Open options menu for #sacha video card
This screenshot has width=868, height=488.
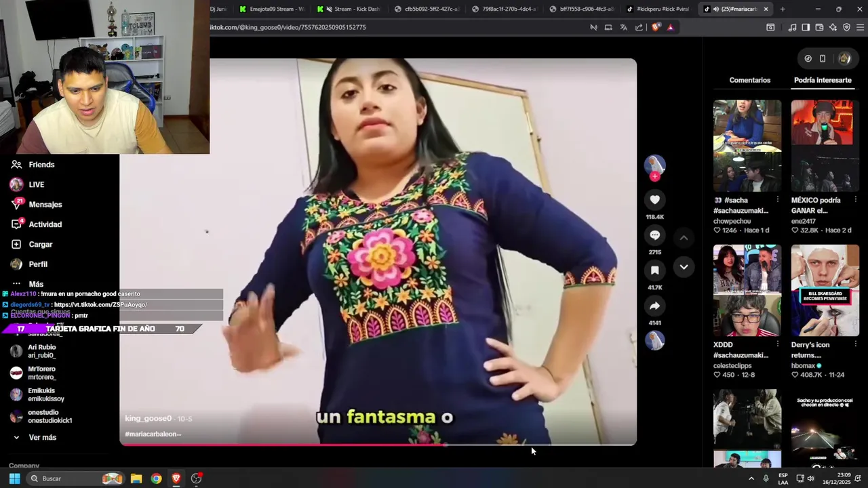777,200
